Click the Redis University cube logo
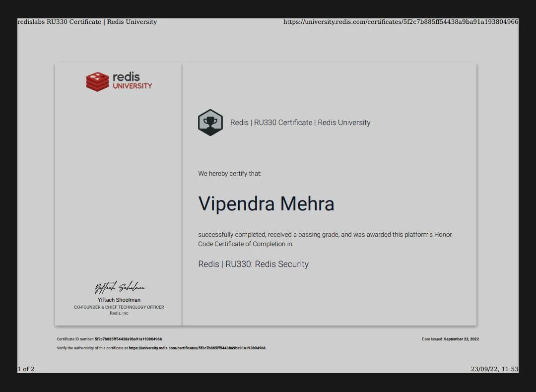The width and height of the screenshot is (536, 392). click(x=97, y=82)
